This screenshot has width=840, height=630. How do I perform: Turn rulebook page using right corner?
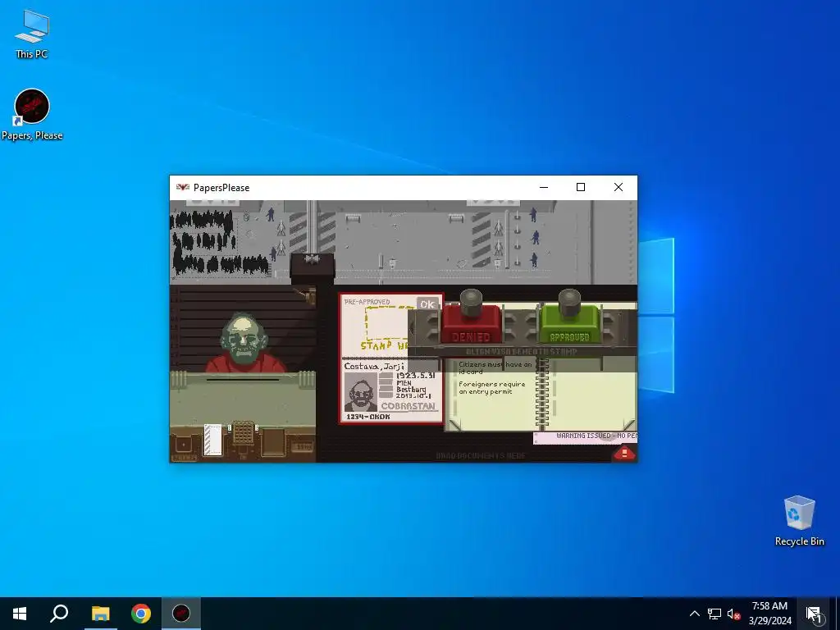point(629,425)
